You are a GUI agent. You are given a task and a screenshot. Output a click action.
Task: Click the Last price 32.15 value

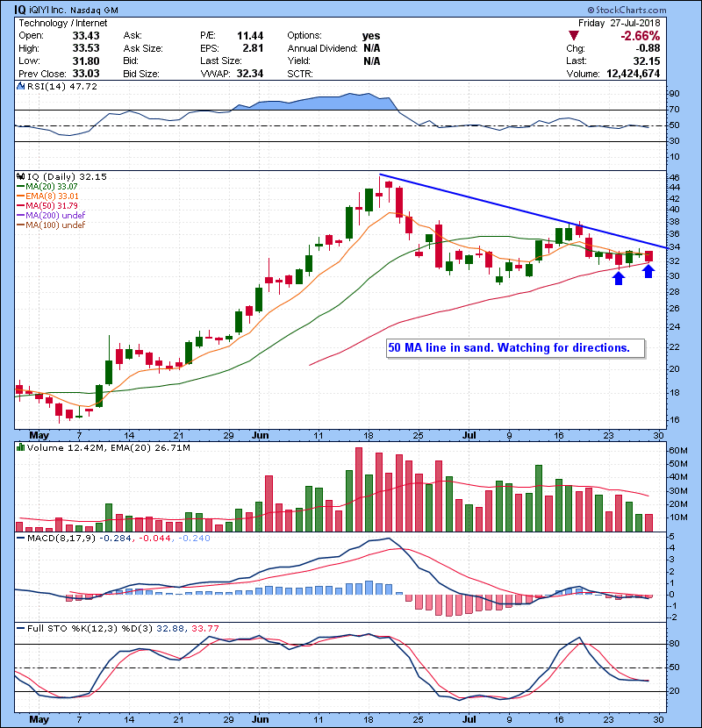tap(647, 61)
